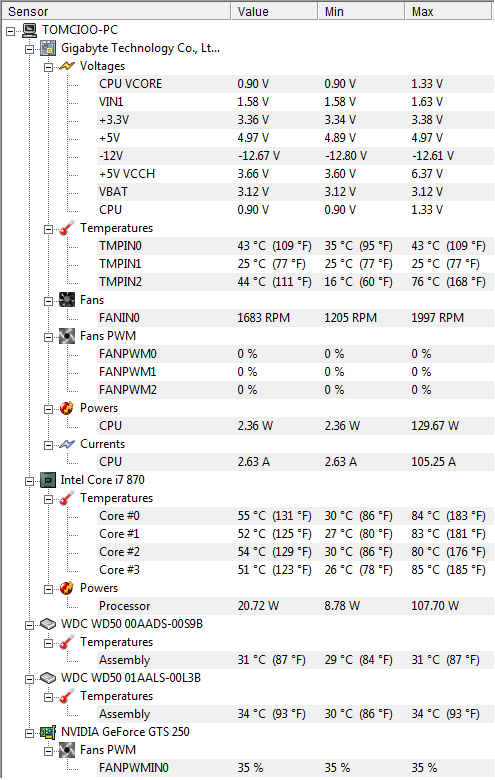Click the Fans icon above FANIN0
The width and height of the screenshot is (495, 780).
coord(67,300)
